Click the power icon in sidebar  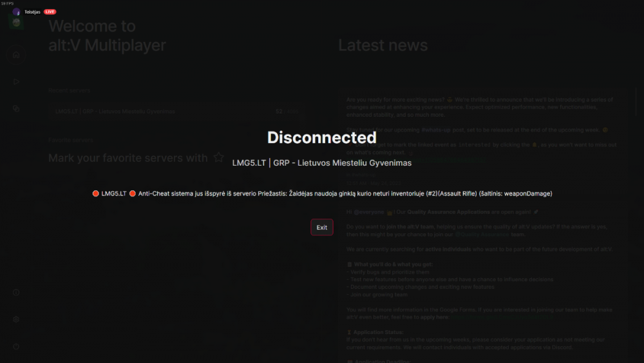click(16, 346)
